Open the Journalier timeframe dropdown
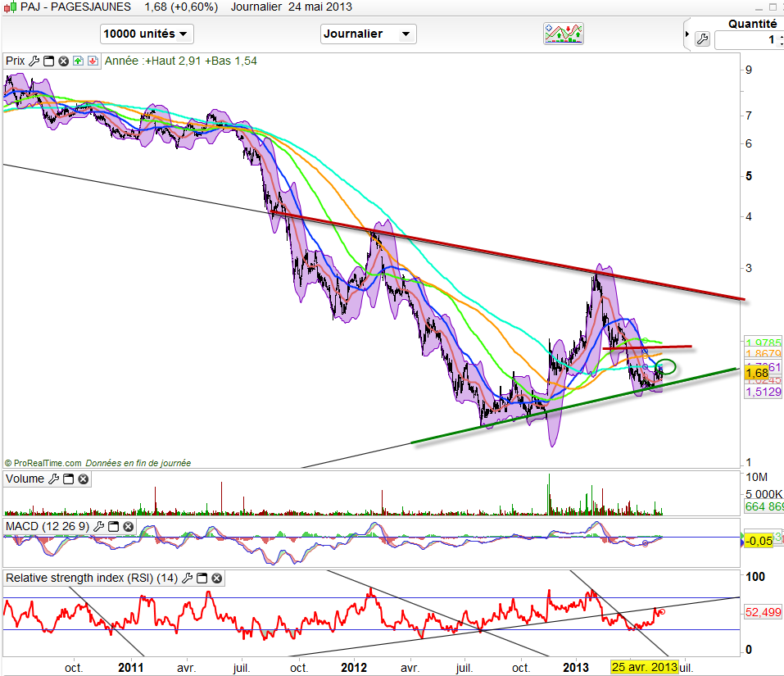Image resolution: width=784 pixels, height=676 pixels. click(x=368, y=34)
